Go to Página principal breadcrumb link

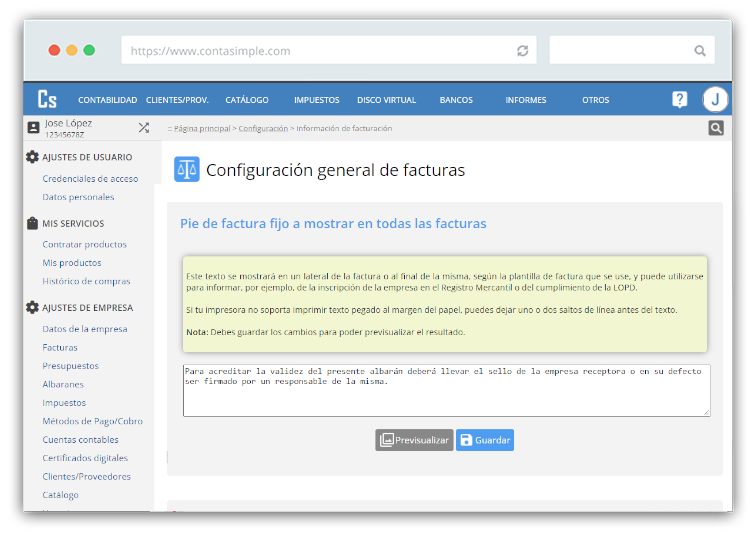pos(202,129)
